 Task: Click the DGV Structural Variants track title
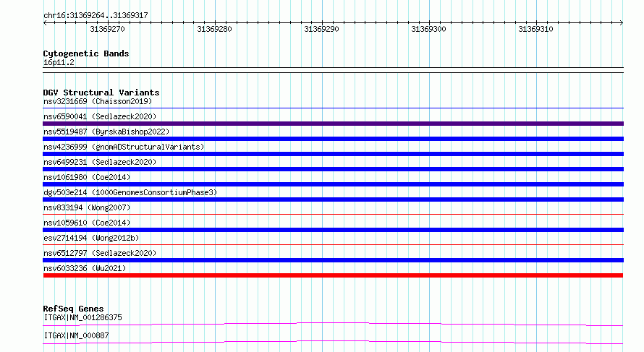tap(101, 93)
